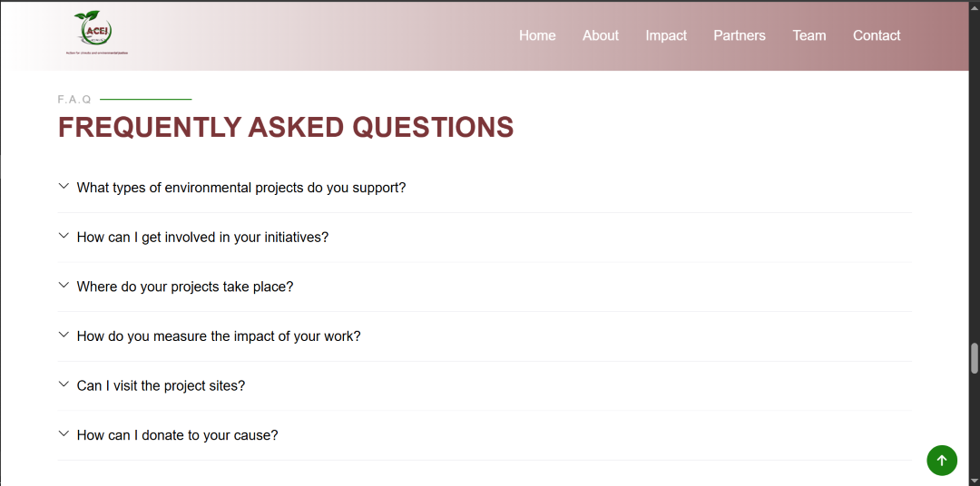This screenshot has height=486, width=980.
Task: Open "What types of environmental projects" question
Action: (241, 188)
